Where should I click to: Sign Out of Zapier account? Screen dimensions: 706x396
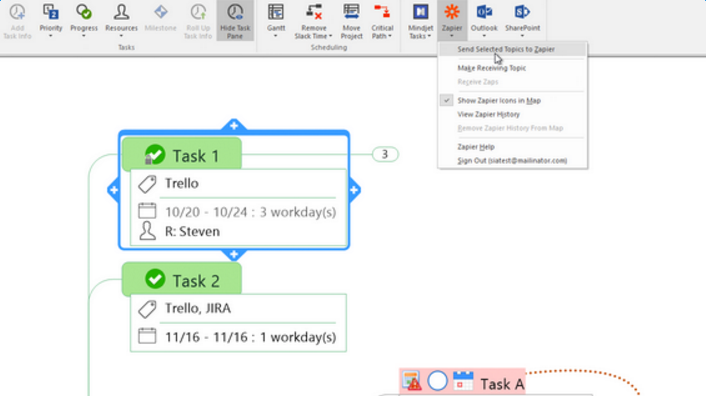click(x=512, y=161)
